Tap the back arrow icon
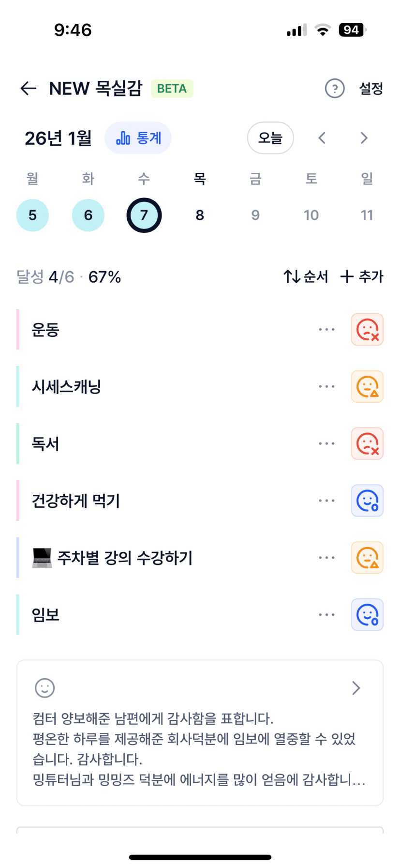Screen dimensions: 400x868 click(x=29, y=88)
